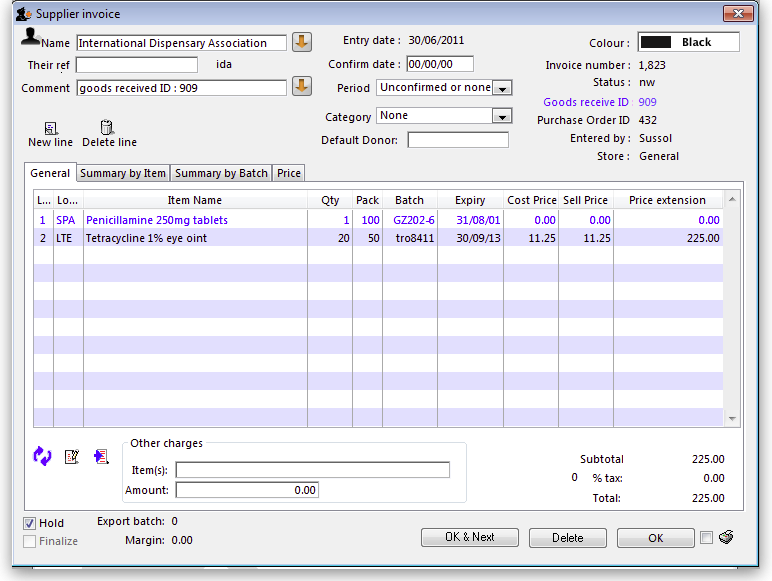Click the document with blue arrow icon
This screenshot has width=772, height=581.
(x=101, y=456)
